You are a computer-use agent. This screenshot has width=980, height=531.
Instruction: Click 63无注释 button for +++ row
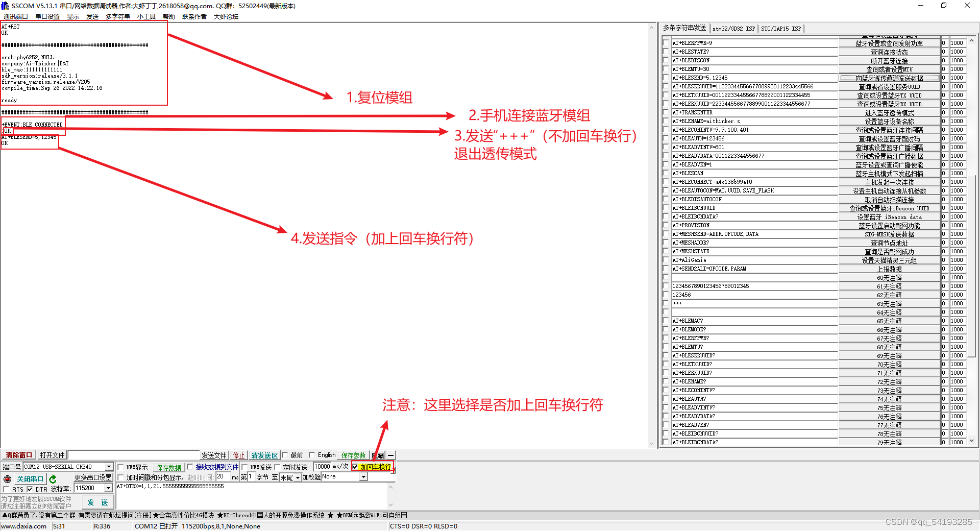point(889,304)
